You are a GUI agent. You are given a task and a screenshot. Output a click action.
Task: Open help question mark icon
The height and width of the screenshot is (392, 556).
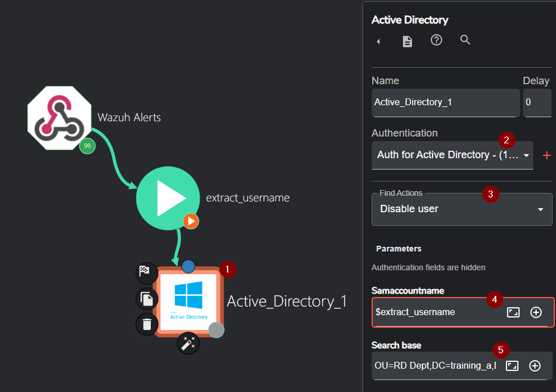tap(436, 40)
